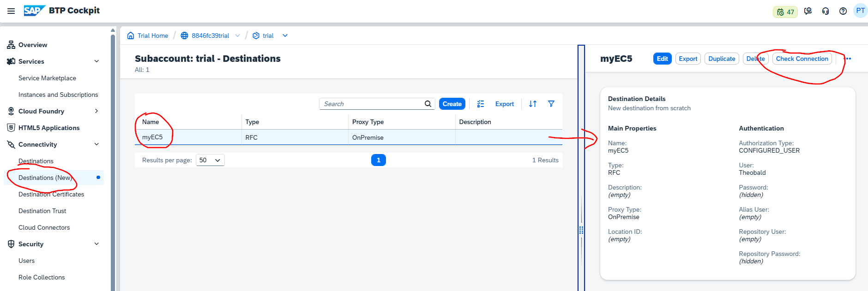Image resolution: width=868 pixels, height=291 pixels.
Task: Click into the Search field
Action: pyautogui.click(x=372, y=104)
